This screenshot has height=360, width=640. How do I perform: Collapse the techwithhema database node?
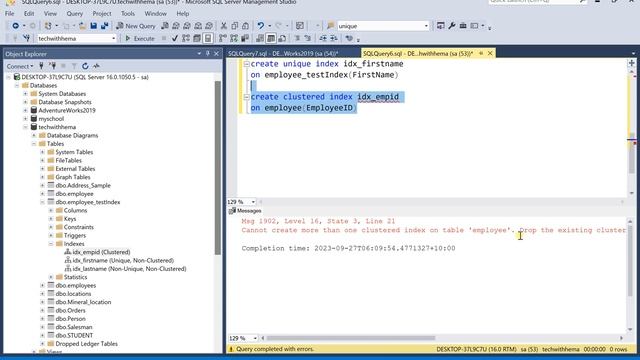[x=26, y=127]
